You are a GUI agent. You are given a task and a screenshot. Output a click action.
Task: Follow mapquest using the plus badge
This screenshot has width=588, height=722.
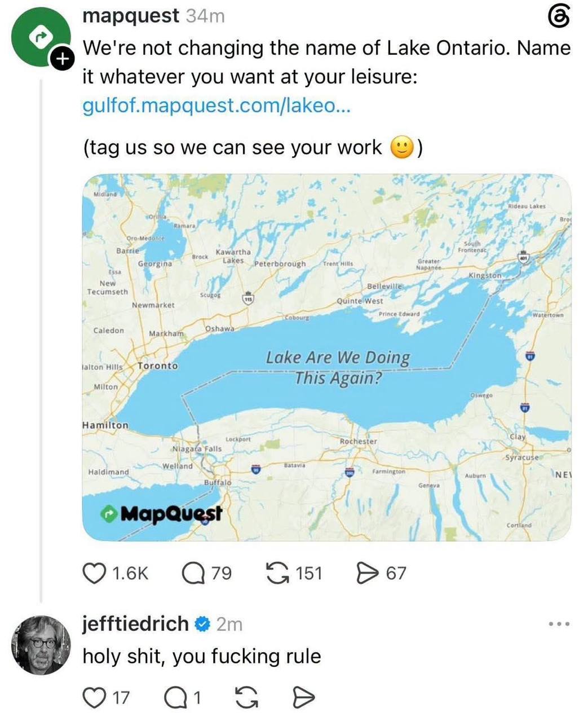(x=64, y=59)
